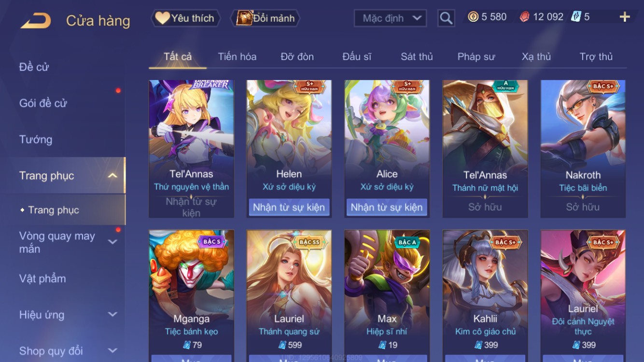This screenshot has width=644, height=362.
Task: Collapse the Trang phục sidebar section
Action: (112, 176)
